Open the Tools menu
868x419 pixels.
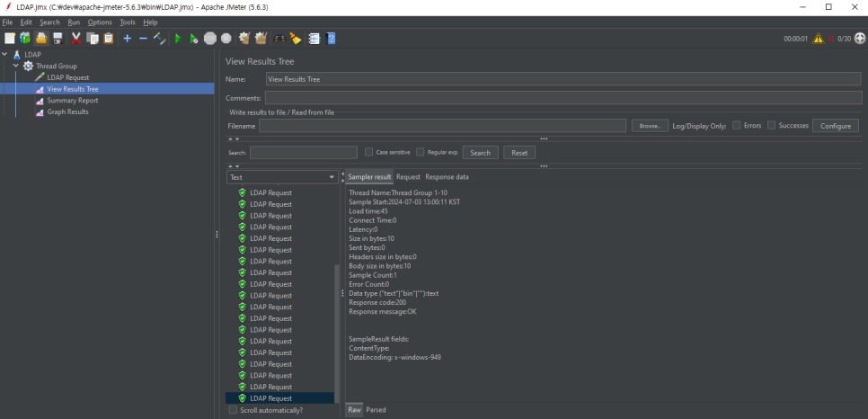click(x=128, y=22)
